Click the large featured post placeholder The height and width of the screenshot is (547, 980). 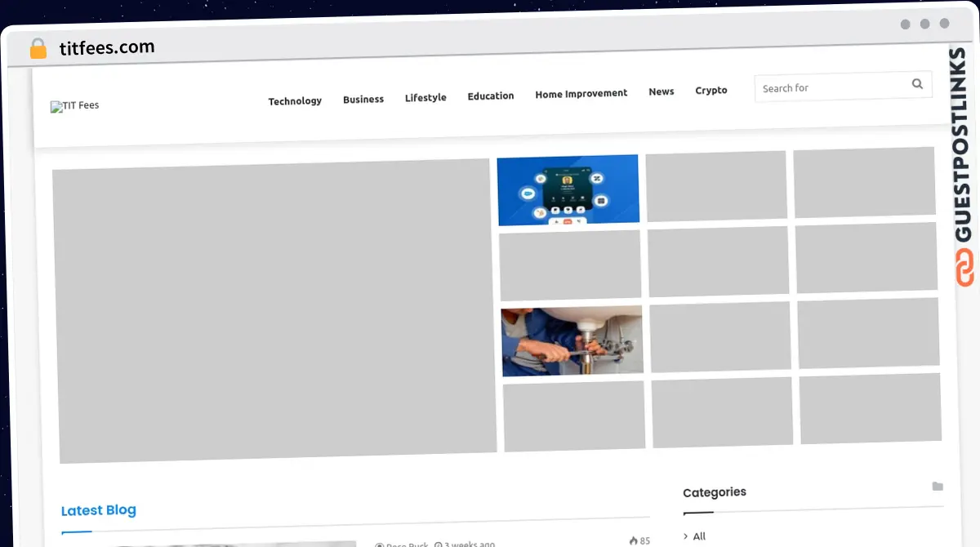(274, 310)
